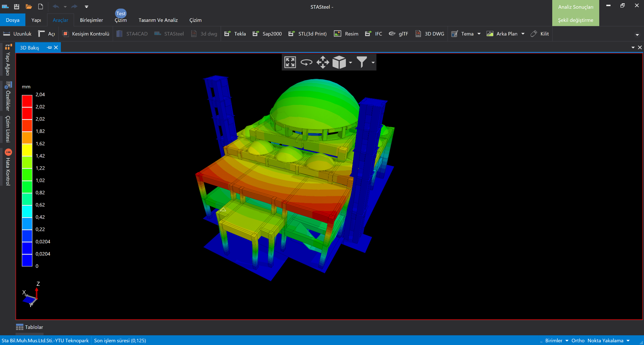Export the model to Tekla
This screenshot has width=644, height=345.
235,34
